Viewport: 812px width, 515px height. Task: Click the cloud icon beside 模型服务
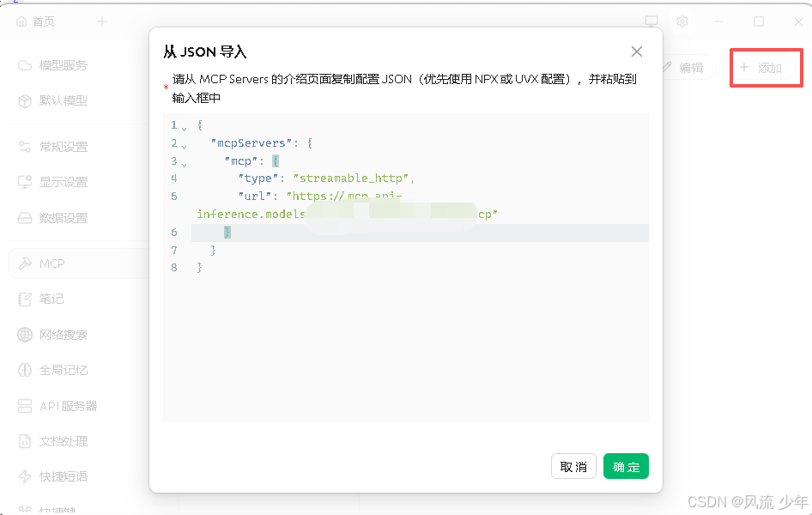25,65
